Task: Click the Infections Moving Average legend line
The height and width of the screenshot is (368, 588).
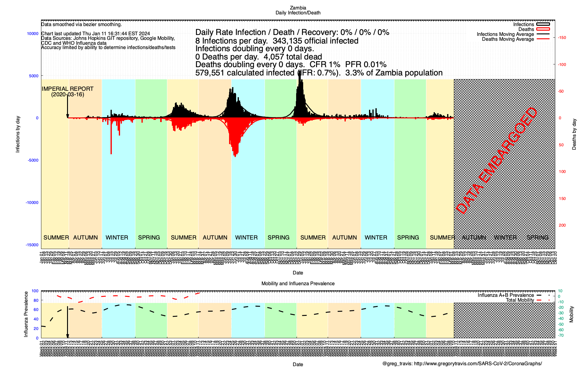Action: click(x=543, y=34)
